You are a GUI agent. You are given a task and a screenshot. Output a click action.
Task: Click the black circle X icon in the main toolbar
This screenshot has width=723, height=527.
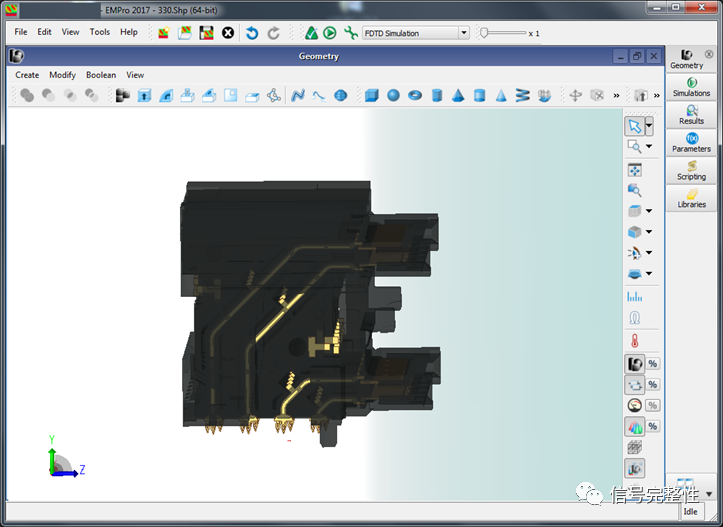pos(228,33)
